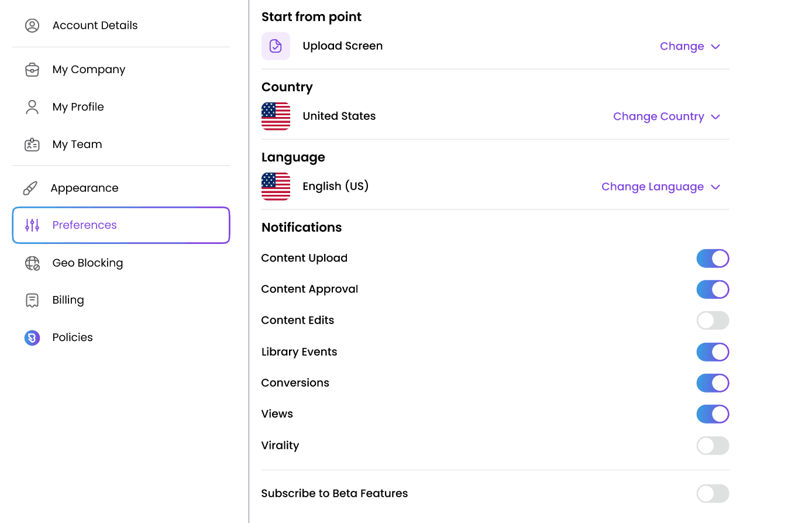
Task: Open the Policies page
Action: 73,338
